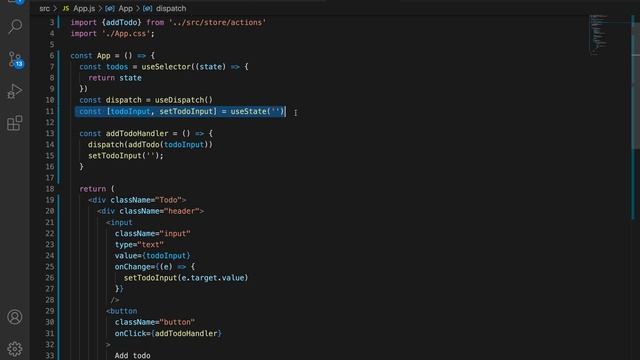This screenshot has width=640, height=360.
Task: Click className="input" attribute
Action: pos(153,233)
